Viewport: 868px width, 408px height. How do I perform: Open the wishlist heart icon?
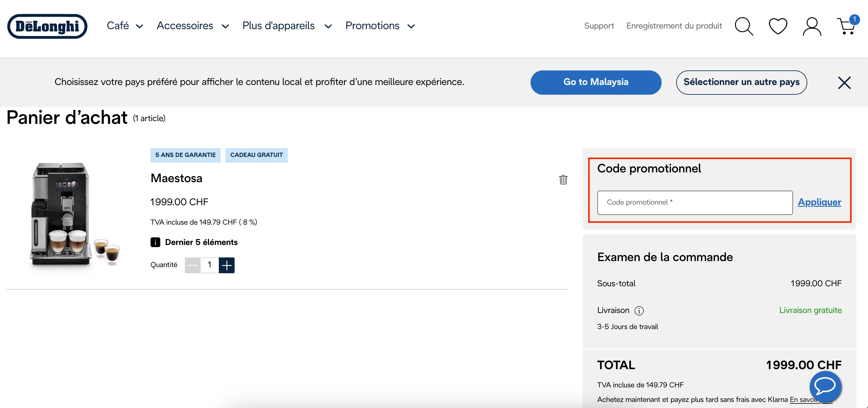click(x=778, y=26)
